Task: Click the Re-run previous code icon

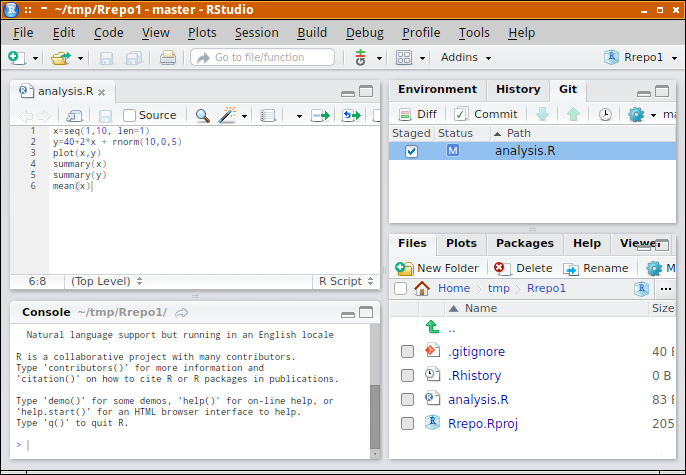Action: (x=351, y=115)
